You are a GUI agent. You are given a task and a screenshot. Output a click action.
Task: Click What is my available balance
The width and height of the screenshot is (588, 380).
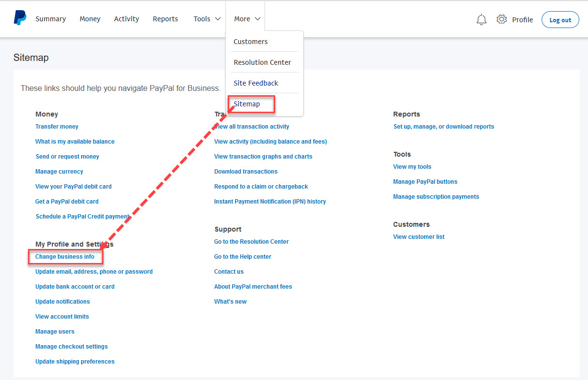pyautogui.click(x=75, y=142)
